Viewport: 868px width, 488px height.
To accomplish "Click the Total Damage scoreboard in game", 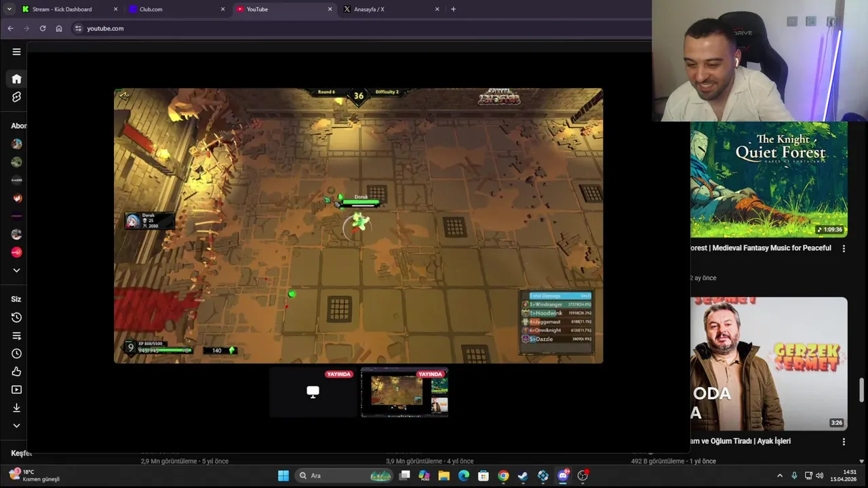I will coord(557,322).
